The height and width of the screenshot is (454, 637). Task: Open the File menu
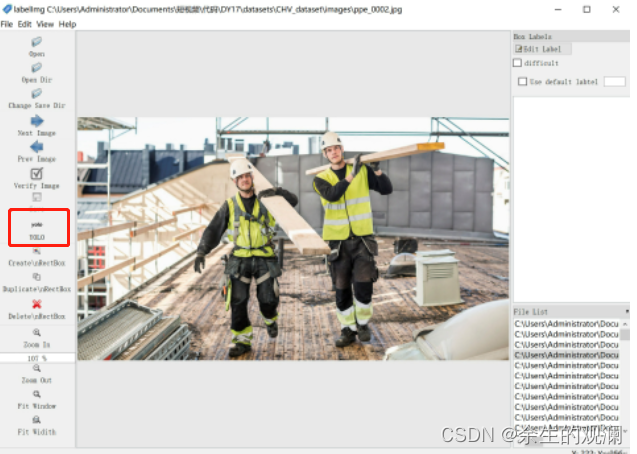coord(6,24)
